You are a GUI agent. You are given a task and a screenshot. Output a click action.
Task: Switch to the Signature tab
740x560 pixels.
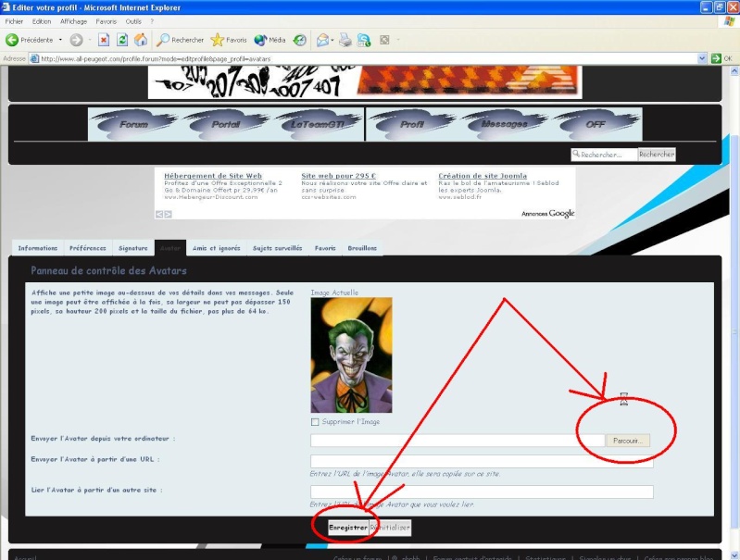(x=133, y=248)
